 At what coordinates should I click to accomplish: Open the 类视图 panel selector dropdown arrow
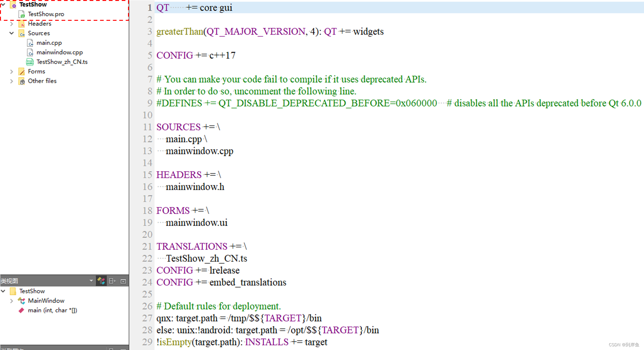pos(91,281)
